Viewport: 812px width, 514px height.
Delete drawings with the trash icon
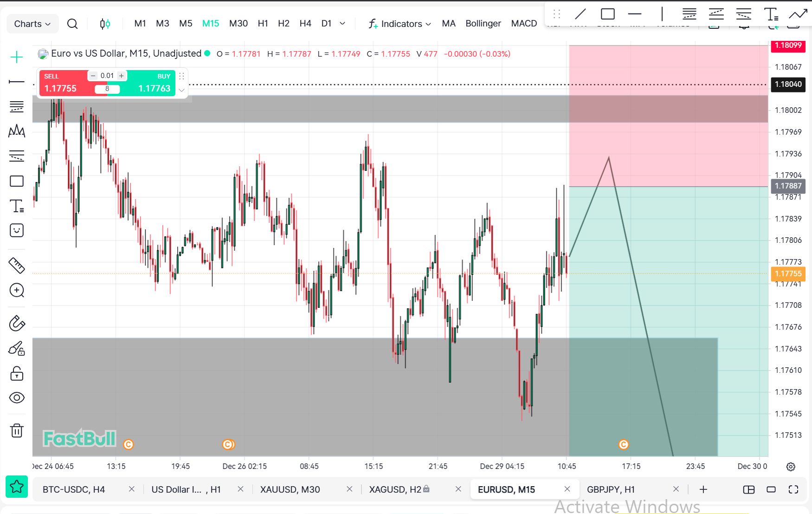coord(17,430)
